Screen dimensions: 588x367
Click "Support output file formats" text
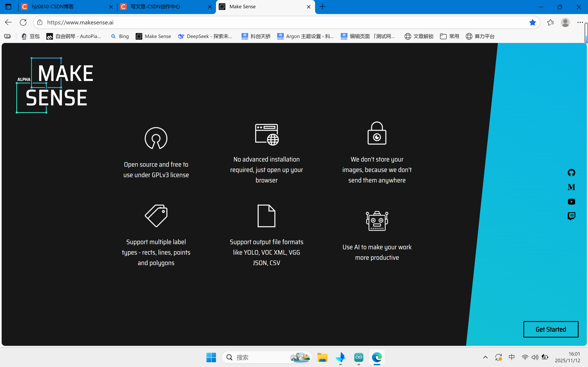point(267,252)
